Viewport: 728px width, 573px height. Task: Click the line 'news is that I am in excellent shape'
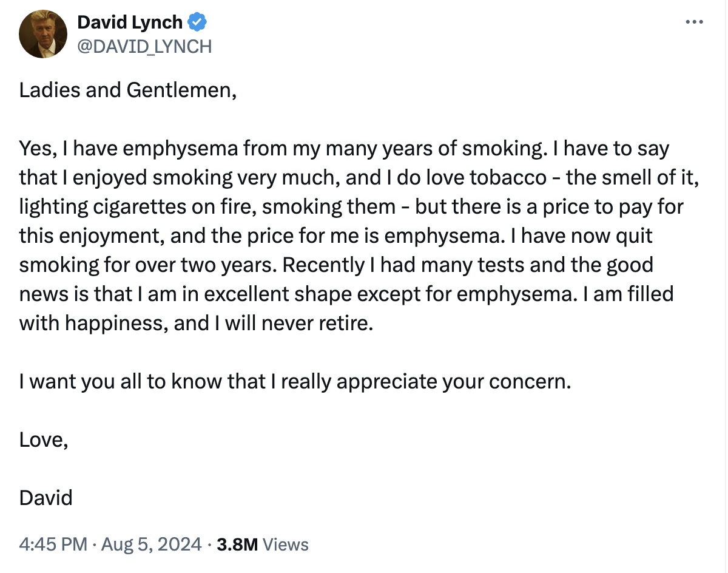pos(347,294)
